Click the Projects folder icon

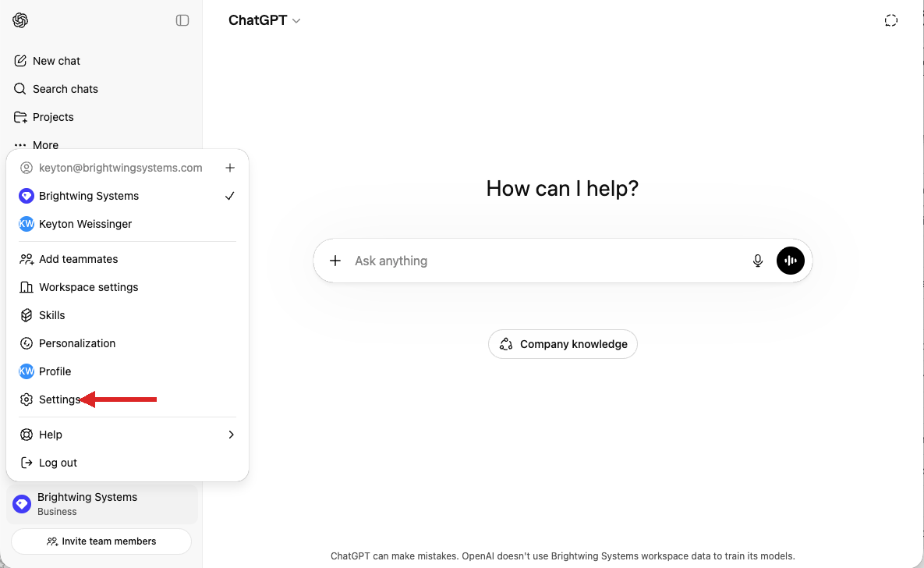pyautogui.click(x=20, y=117)
